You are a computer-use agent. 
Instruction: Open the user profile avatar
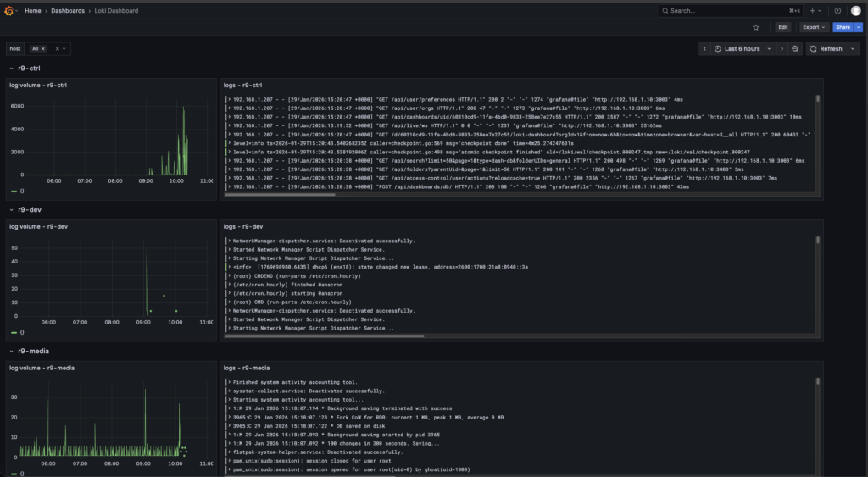(x=855, y=11)
